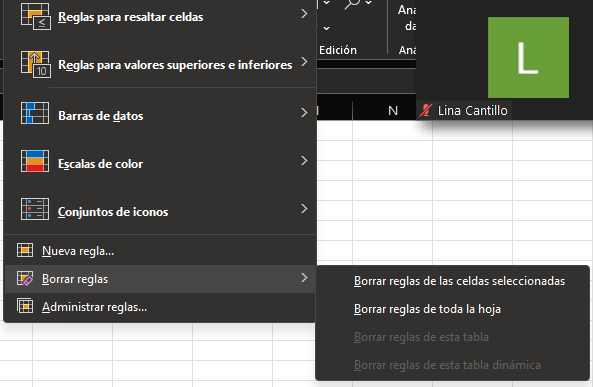Open the Reglas para resaltar celdas menu
The width and height of the screenshot is (593, 387).
click(x=160, y=17)
